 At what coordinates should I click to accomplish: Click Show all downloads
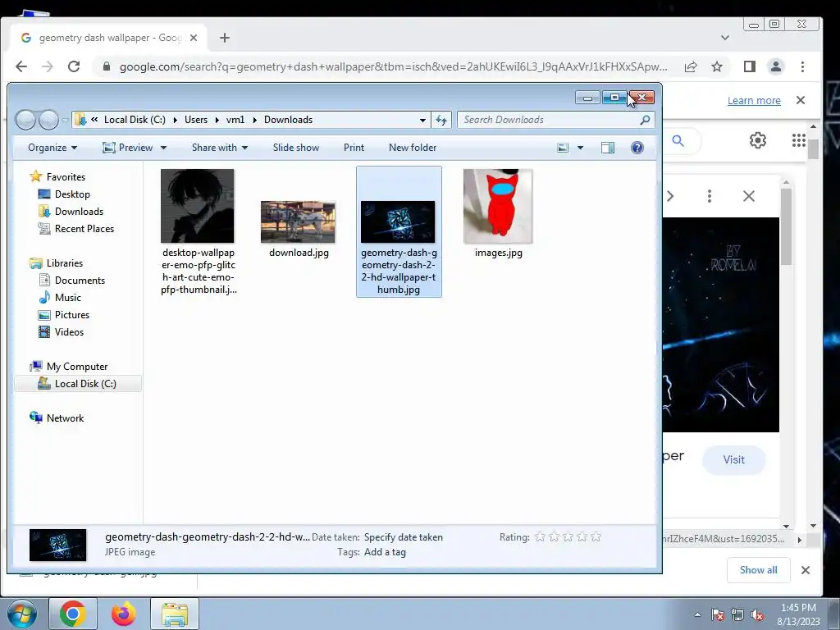(758, 570)
